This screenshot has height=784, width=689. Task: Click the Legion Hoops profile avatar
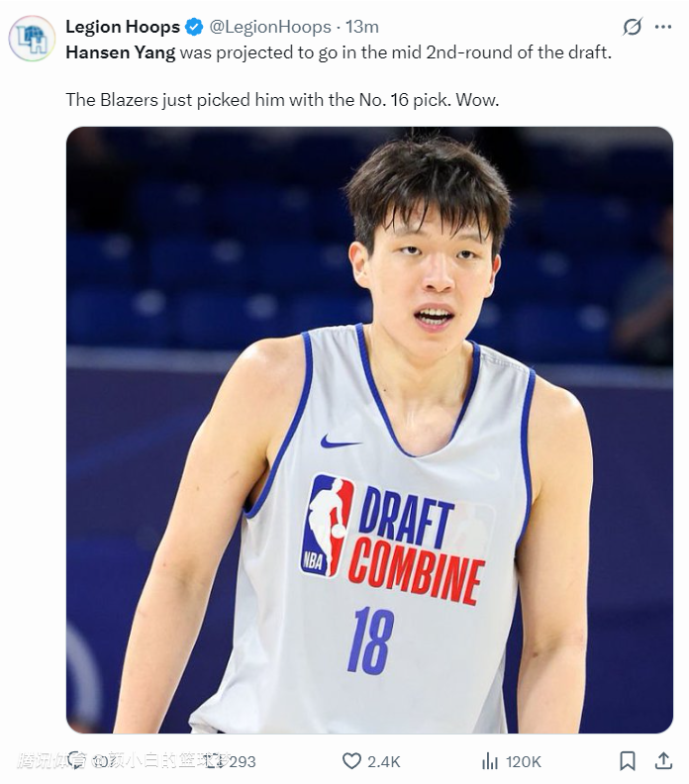click(x=32, y=39)
